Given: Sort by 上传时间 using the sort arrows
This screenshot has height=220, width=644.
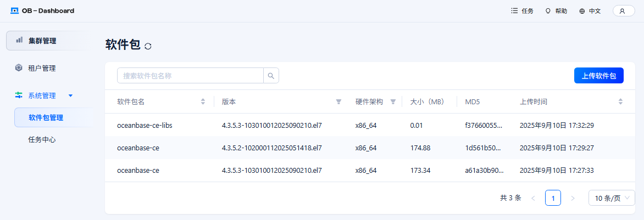Looking at the screenshot, I should 620,102.
